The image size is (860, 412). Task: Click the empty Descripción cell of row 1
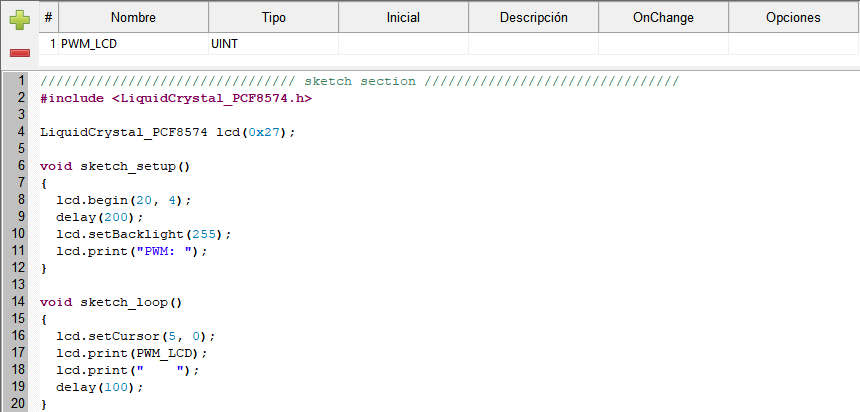(x=534, y=44)
